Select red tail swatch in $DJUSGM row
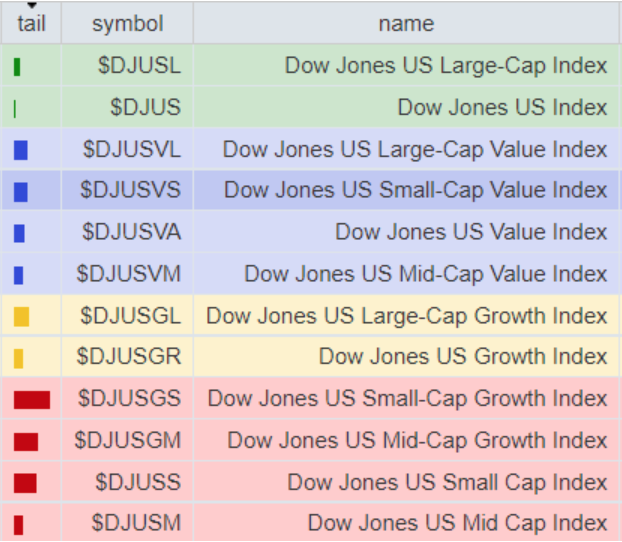The image size is (622, 542). pyautogui.click(x=26, y=442)
